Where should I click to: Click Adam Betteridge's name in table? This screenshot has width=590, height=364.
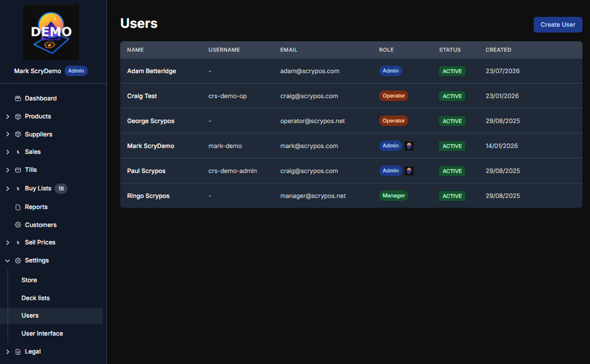[152, 71]
